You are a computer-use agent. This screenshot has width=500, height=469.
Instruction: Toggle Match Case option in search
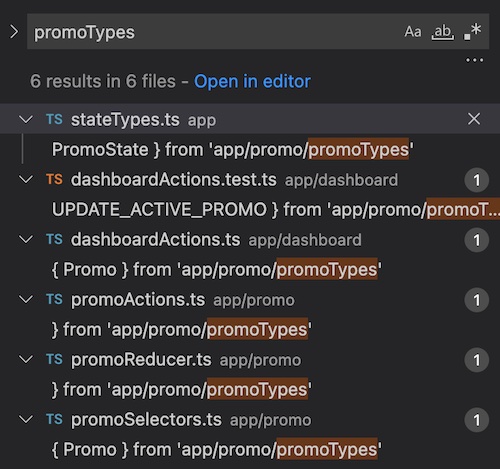click(x=413, y=32)
